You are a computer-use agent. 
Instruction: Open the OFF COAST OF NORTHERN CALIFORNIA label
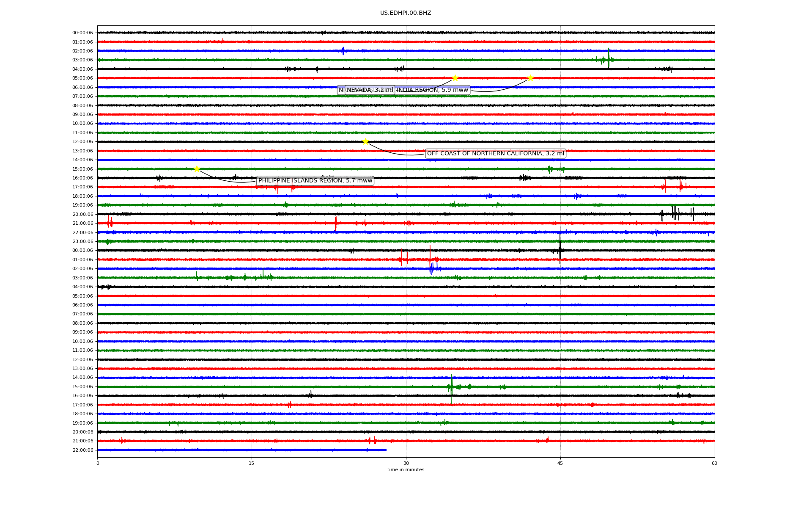pos(495,154)
